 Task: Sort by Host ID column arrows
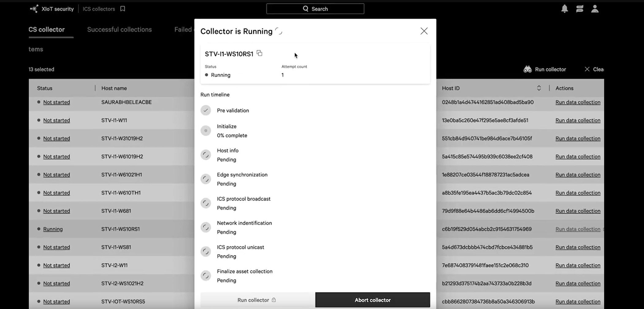(x=539, y=88)
